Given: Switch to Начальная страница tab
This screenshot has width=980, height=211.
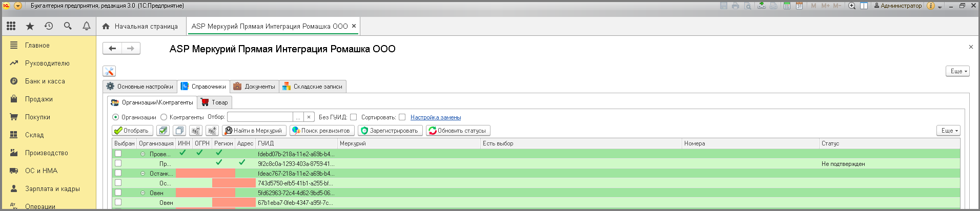Looking at the screenshot, I should click(140, 26).
